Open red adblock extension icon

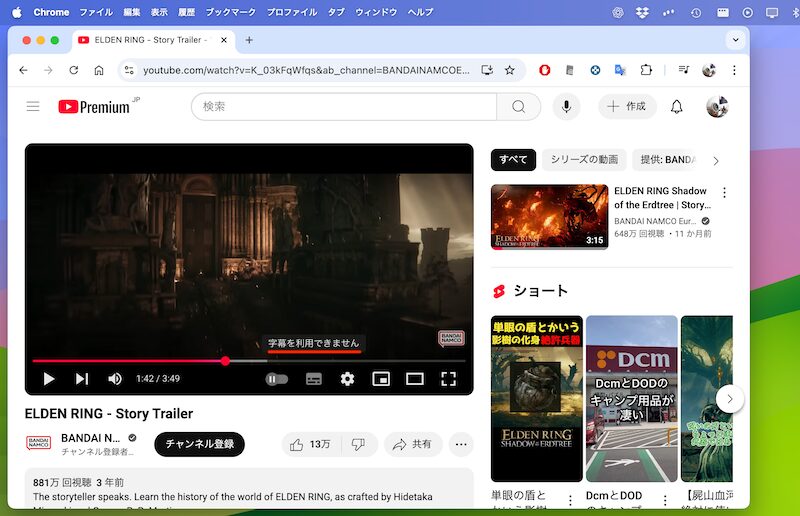click(544, 70)
